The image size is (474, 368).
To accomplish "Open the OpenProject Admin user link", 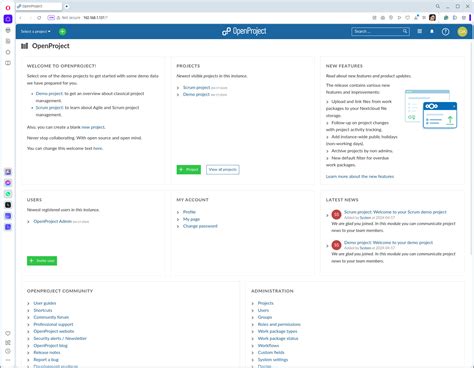I will [x=52, y=221].
